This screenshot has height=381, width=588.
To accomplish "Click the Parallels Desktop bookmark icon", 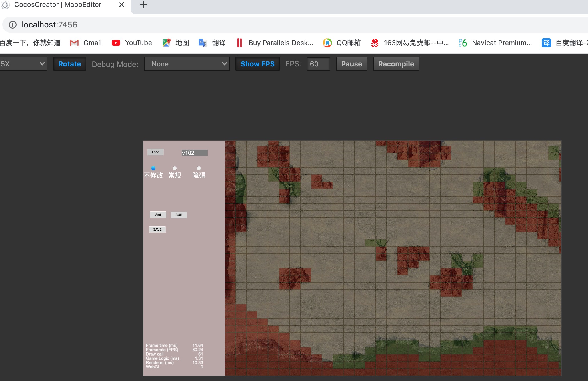I will click(239, 43).
